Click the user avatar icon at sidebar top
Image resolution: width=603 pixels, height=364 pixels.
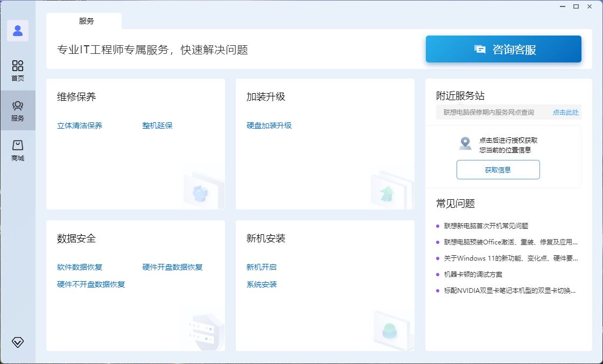(18, 31)
